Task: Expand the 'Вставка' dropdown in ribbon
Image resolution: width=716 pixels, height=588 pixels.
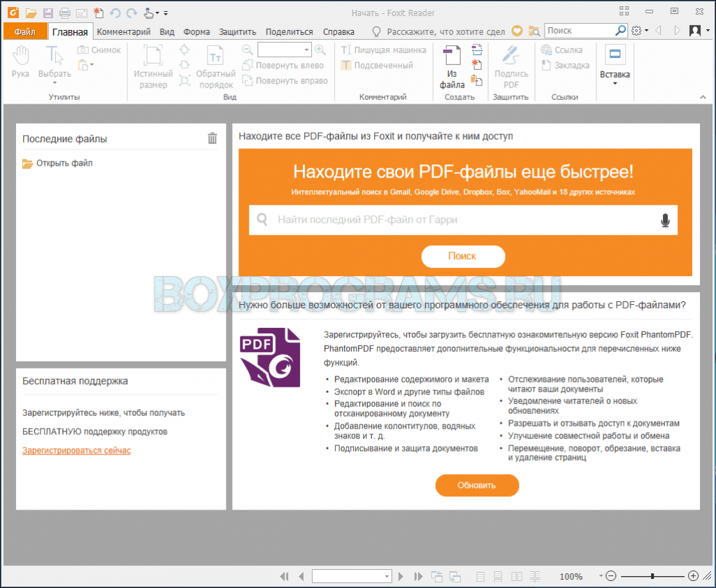Action: [x=615, y=84]
